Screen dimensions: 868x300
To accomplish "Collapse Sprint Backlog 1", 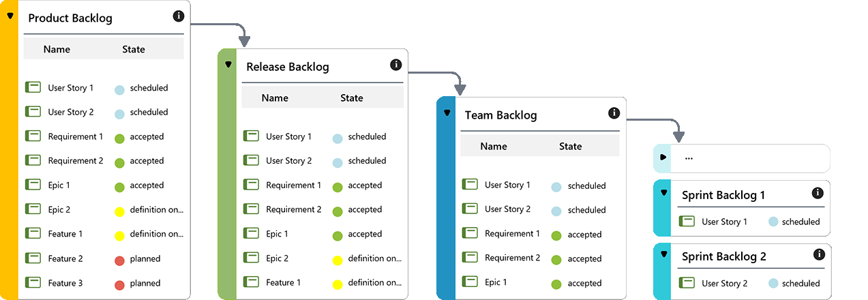I will [x=663, y=192].
